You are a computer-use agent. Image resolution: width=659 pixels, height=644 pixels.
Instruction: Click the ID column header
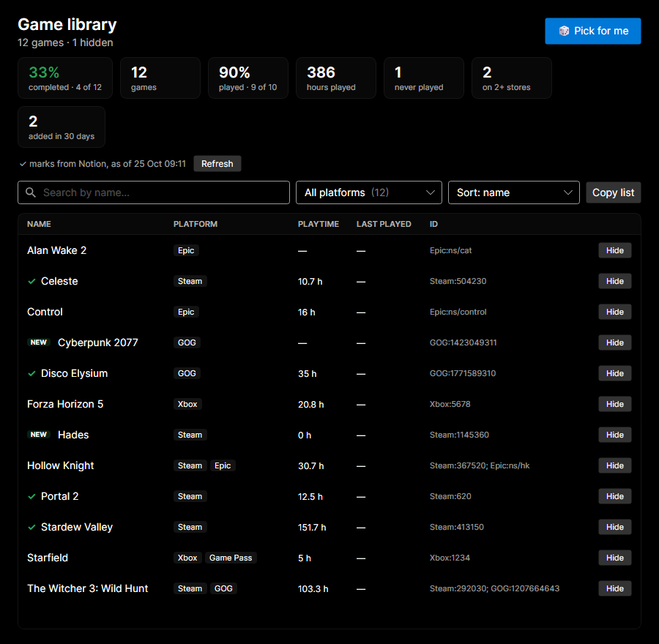(433, 224)
